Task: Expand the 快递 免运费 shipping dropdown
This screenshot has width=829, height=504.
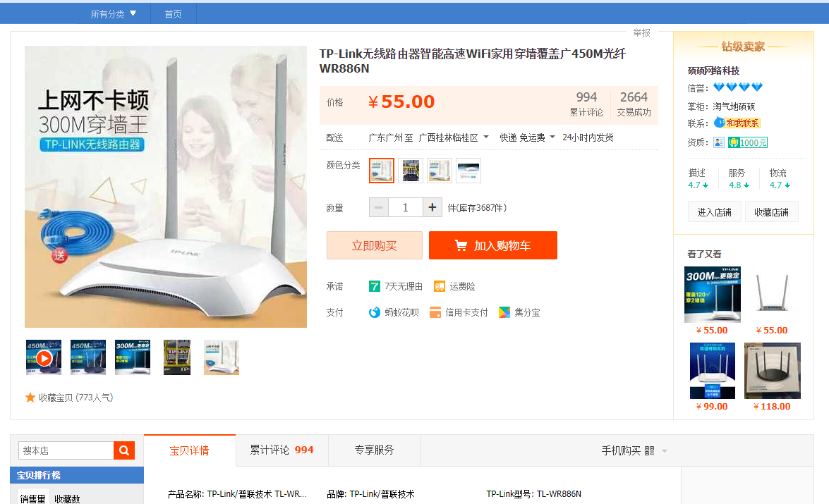Action: click(527, 138)
